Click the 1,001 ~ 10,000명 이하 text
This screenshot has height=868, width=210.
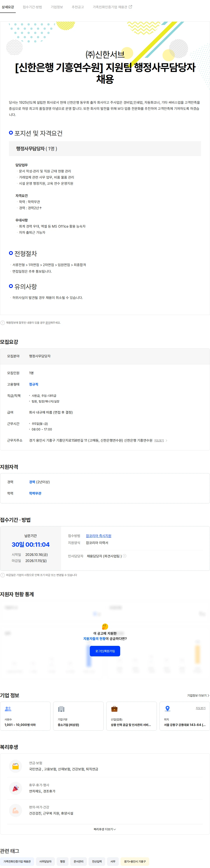[x=20, y=724]
